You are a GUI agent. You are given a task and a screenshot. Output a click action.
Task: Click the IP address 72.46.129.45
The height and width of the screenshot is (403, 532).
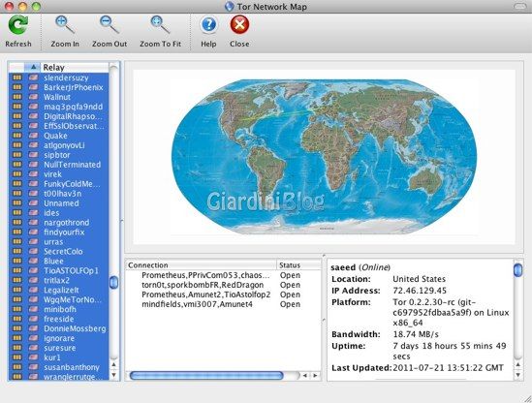pyautogui.click(x=420, y=291)
